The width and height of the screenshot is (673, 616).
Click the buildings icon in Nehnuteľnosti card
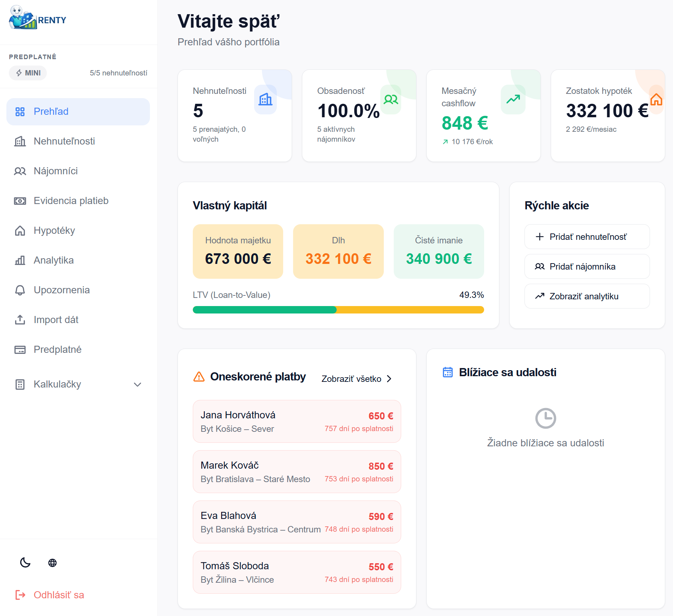click(265, 100)
